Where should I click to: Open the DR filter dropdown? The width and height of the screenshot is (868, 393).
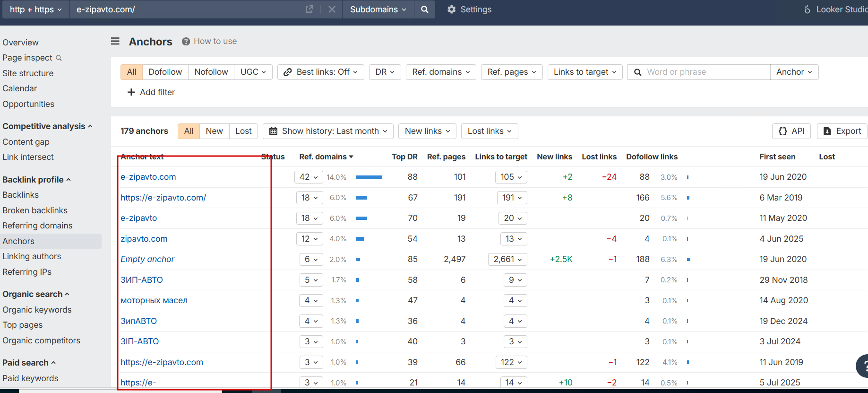pos(385,72)
